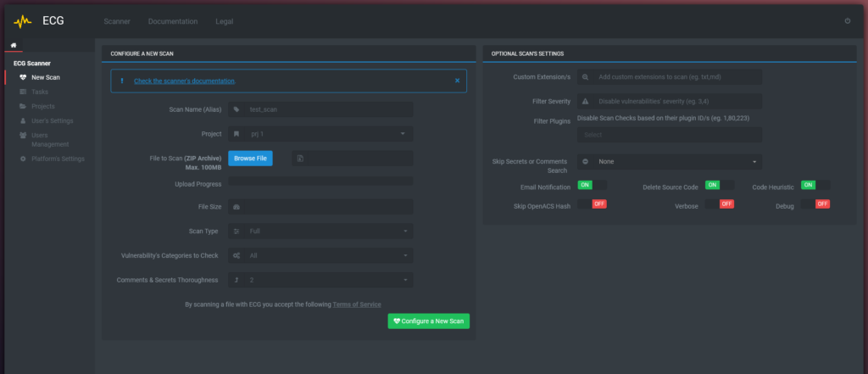Expand the Scan Type dropdown
868x374 pixels.
320,231
